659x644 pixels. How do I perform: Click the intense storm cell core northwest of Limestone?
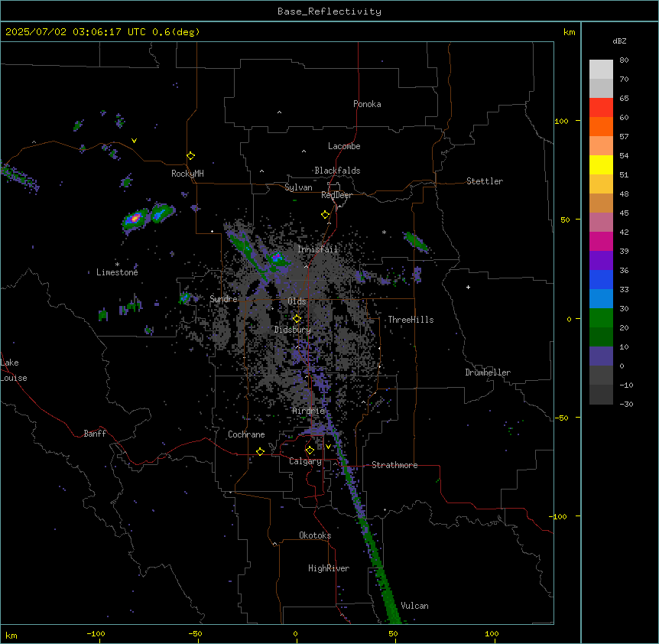click(x=135, y=218)
